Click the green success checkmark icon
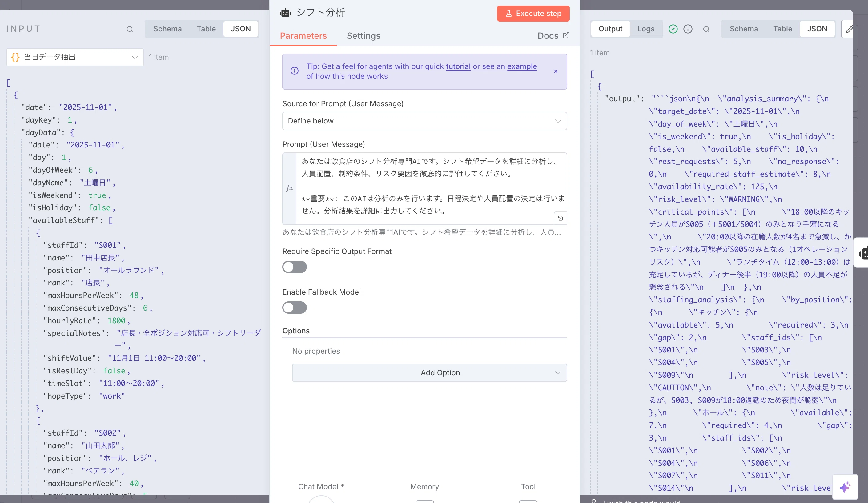The height and width of the screenshot is (503, 868). click(x=673, y=29)
